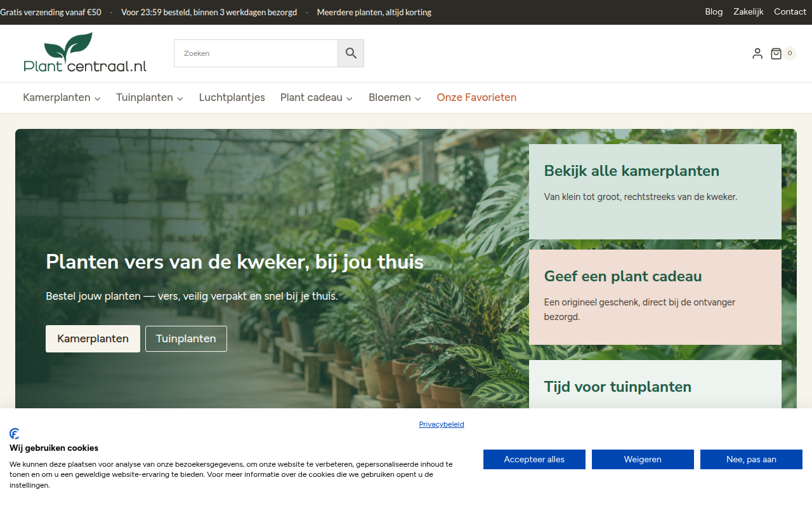Open the user account icon
Viewport: 812px width, 508px height.
[757, 53]
